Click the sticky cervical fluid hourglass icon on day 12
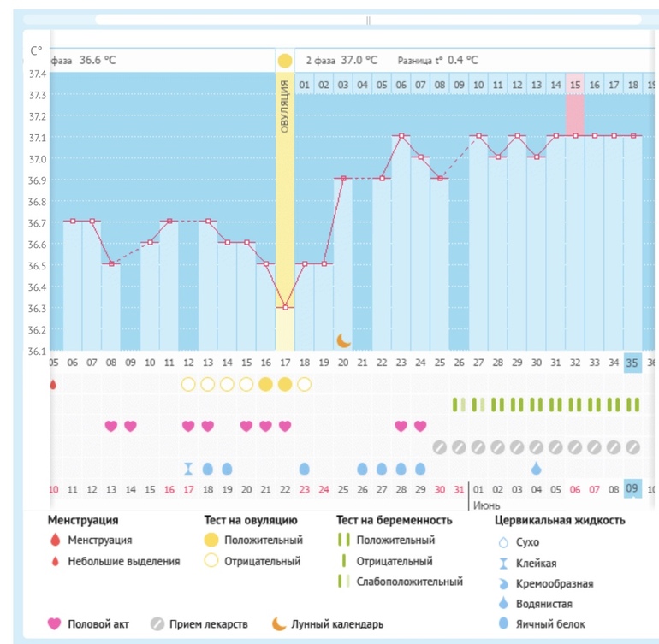The width and height of the screenshot is (659, 644). (x=188, y=468)
